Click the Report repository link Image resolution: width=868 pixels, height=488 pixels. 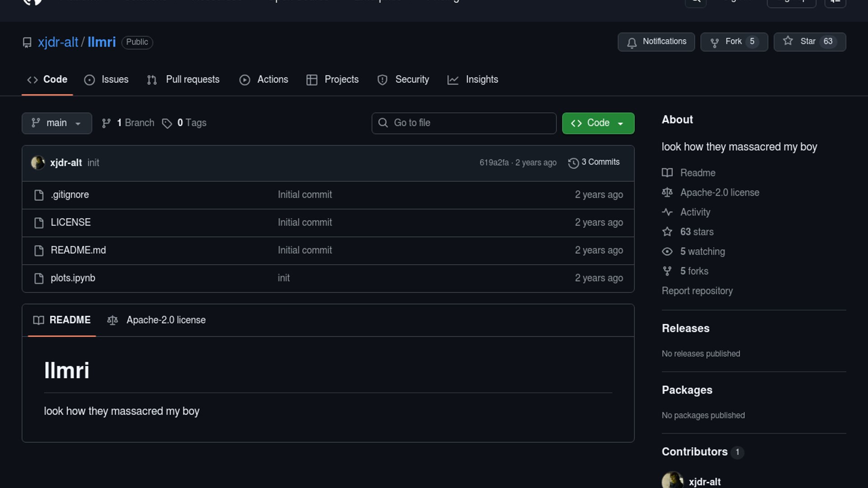tap(697, 291)
